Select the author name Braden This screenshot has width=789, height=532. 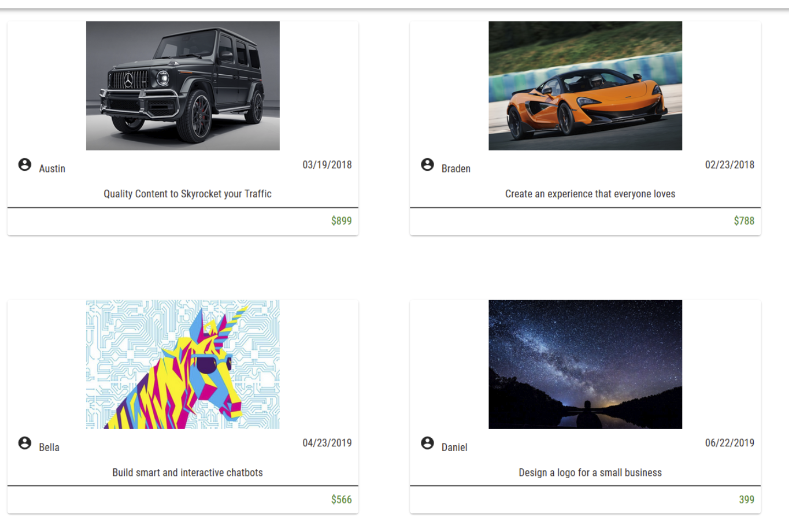456,169
